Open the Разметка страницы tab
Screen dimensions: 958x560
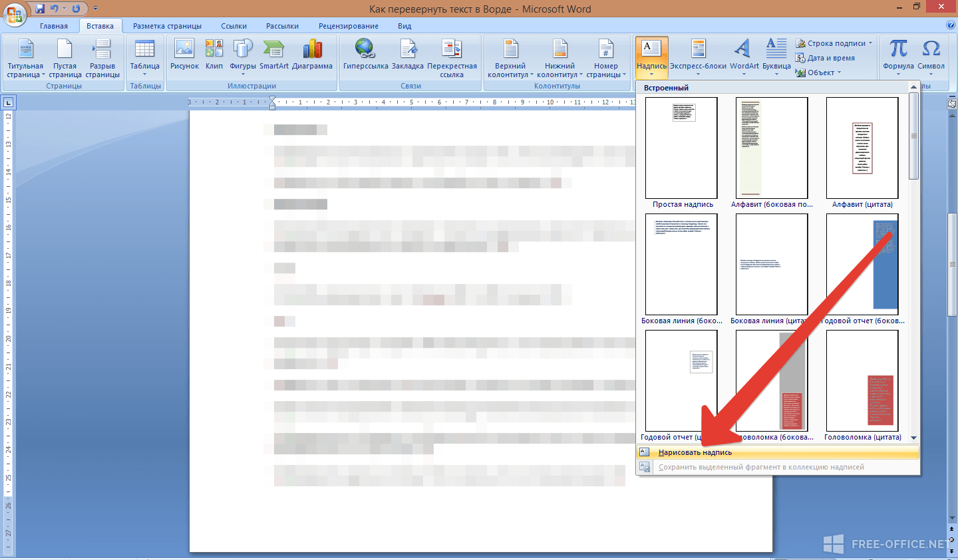167,26
